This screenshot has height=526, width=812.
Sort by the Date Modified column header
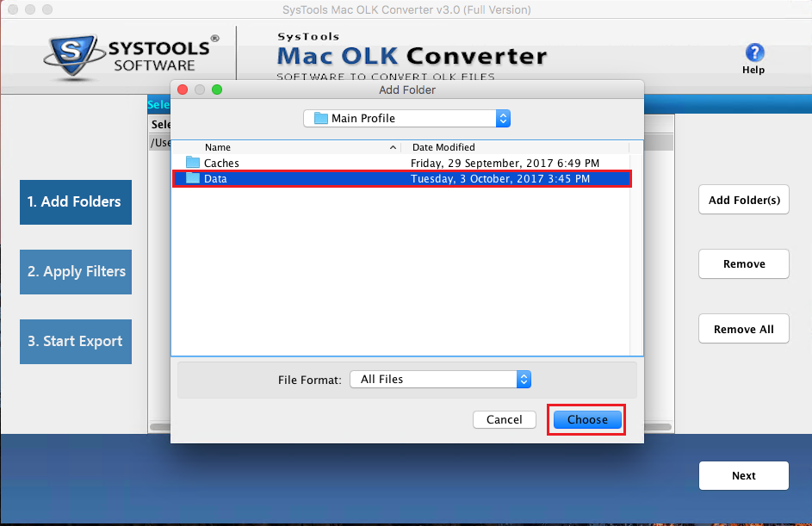coord(443,147)
